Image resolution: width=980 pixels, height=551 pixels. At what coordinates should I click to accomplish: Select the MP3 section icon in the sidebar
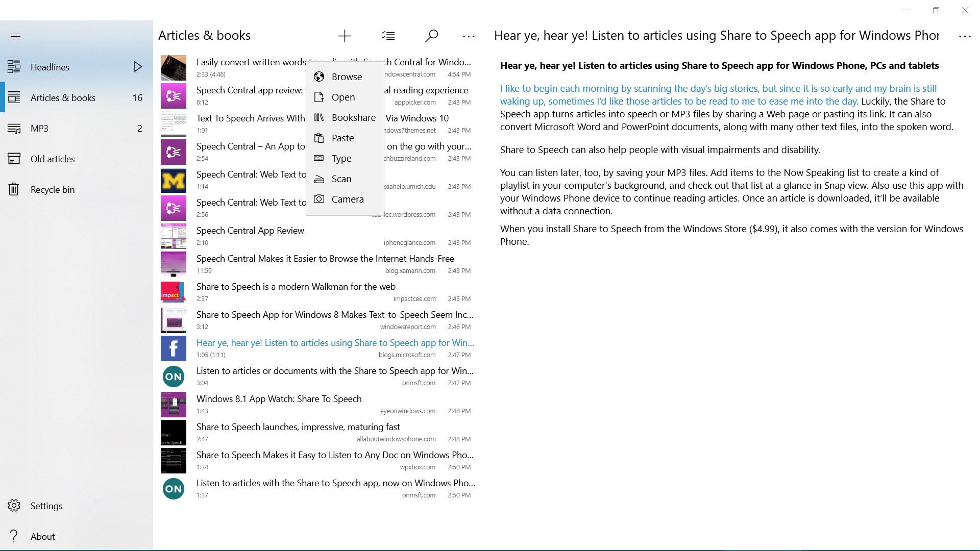coord(15,128)
